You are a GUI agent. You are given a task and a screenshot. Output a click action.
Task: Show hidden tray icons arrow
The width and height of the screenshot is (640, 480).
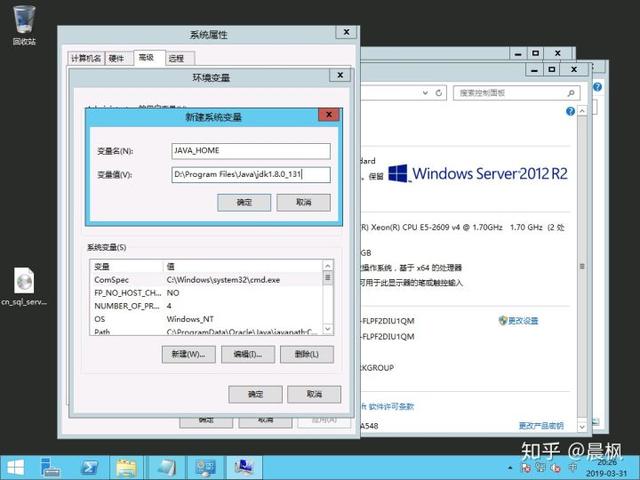510,468
